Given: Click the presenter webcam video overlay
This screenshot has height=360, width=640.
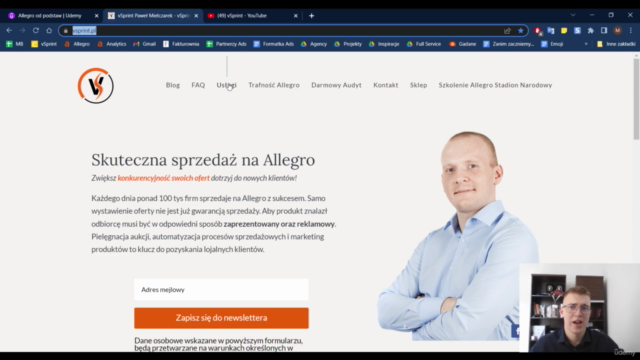Looking at the screenshot, I should 580,308.
